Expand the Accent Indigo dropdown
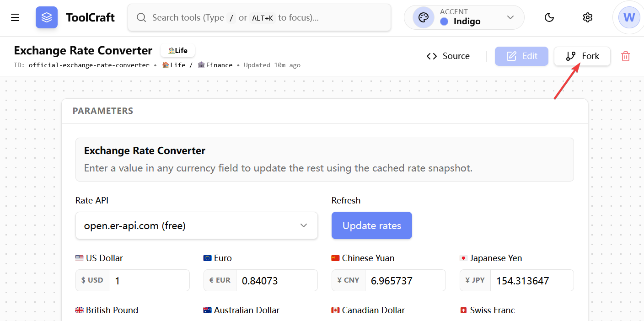 [x=510, y=17]
